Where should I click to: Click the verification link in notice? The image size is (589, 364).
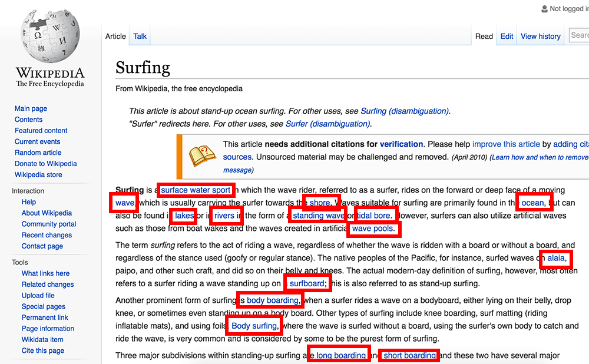pos(401,144)
